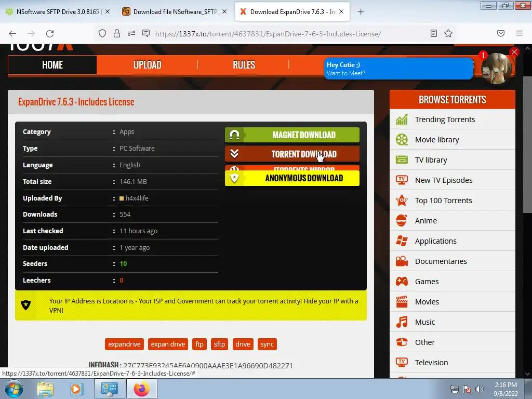This screenshot has width=532, height=399.
Task: Open media player from taskbar
Action: [77, 389]
